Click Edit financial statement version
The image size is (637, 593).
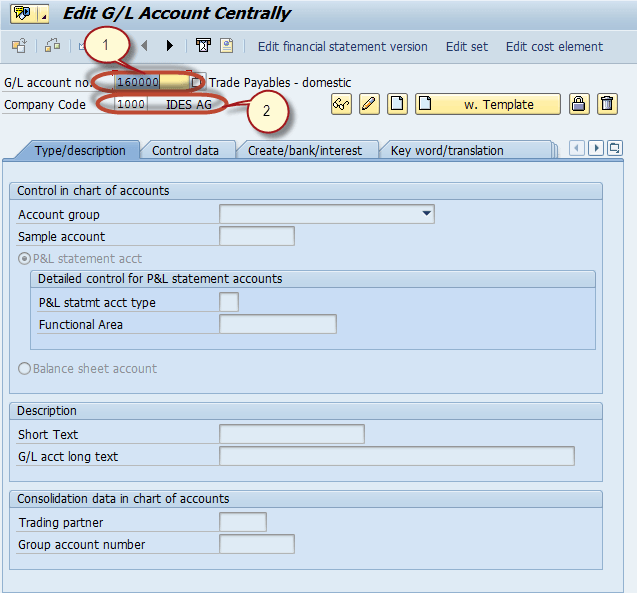(x=342, y=46)
